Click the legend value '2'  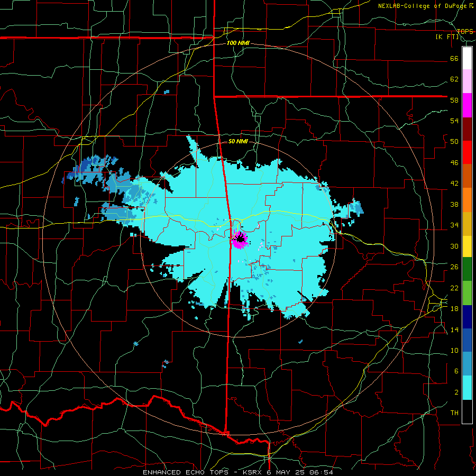(456, 392)
